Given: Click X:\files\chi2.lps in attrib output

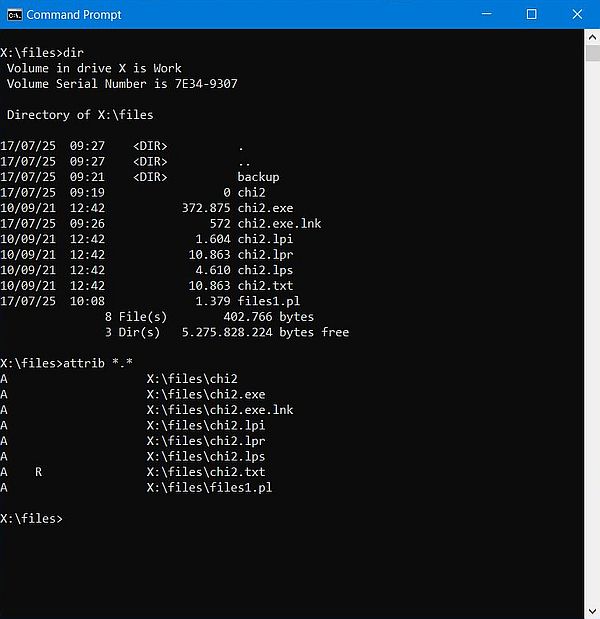Looking at the screenshot, I should pyautogui.click(x=206, y=456).
